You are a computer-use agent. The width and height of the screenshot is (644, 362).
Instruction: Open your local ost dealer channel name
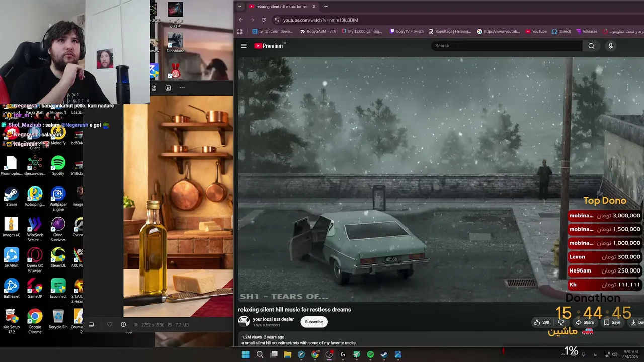273,319
